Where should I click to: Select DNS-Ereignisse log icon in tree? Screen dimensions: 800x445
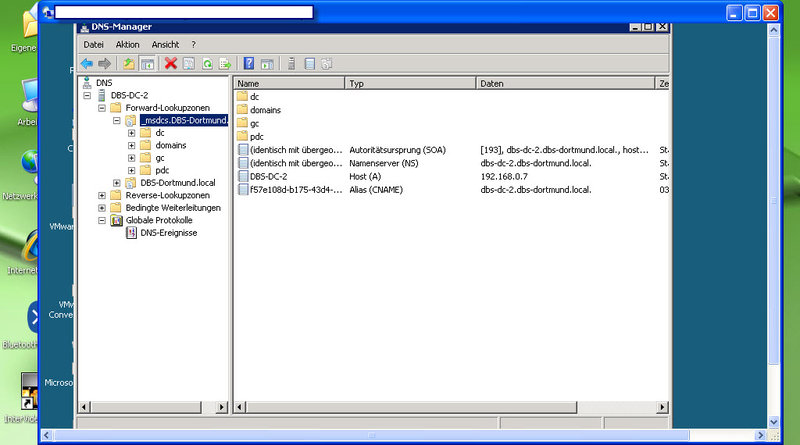[132, 233]
